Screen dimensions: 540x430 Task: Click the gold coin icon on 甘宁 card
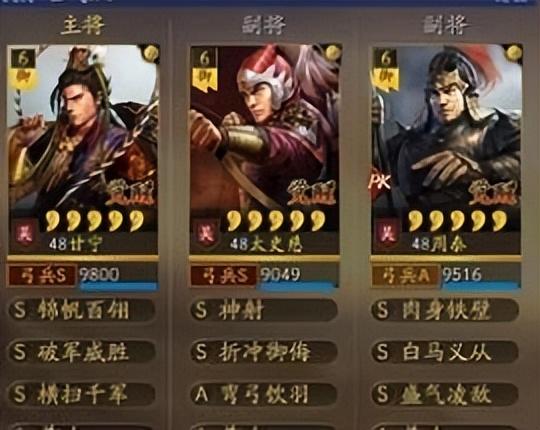tap(150, 53)
